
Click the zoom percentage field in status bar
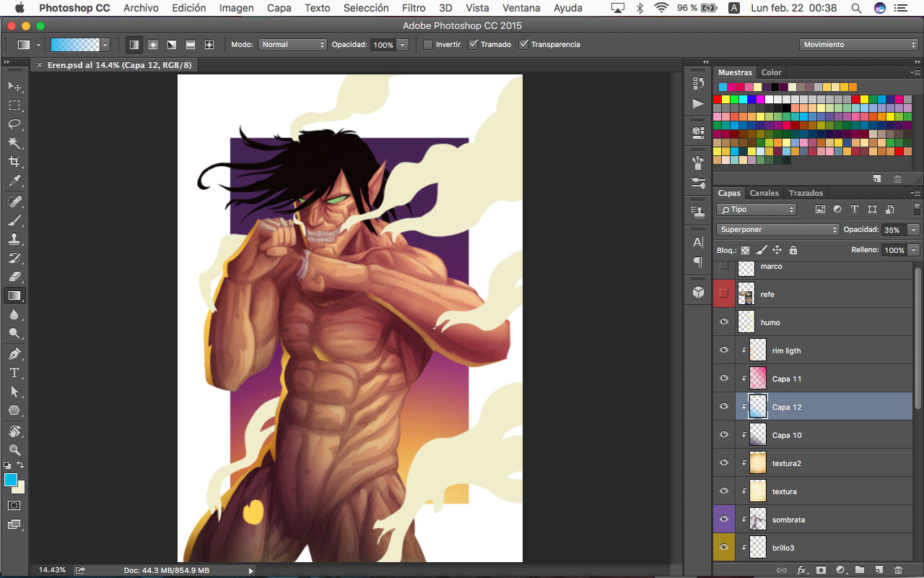click(x=51, y=570)
